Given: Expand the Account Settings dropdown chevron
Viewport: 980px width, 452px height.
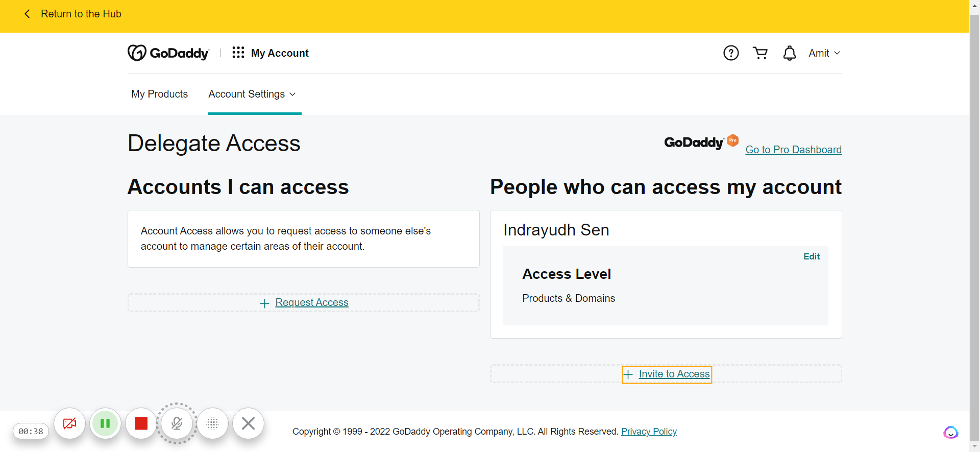Looking at the screenshot, I should (292, 94).
